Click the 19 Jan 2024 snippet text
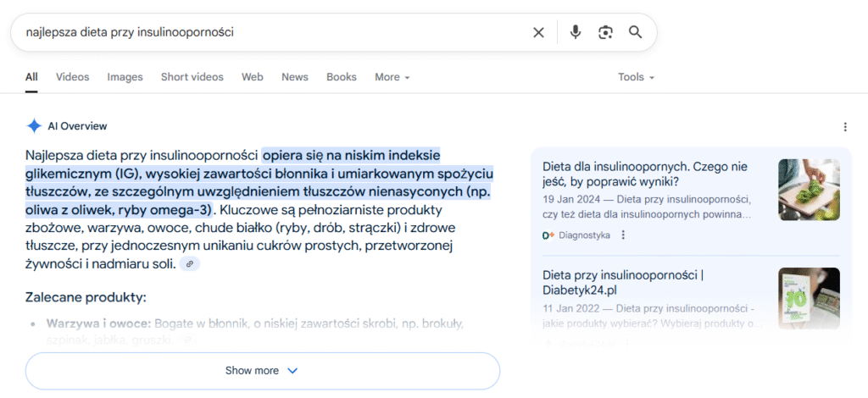The image size is (868, 398). click(647, 206)
